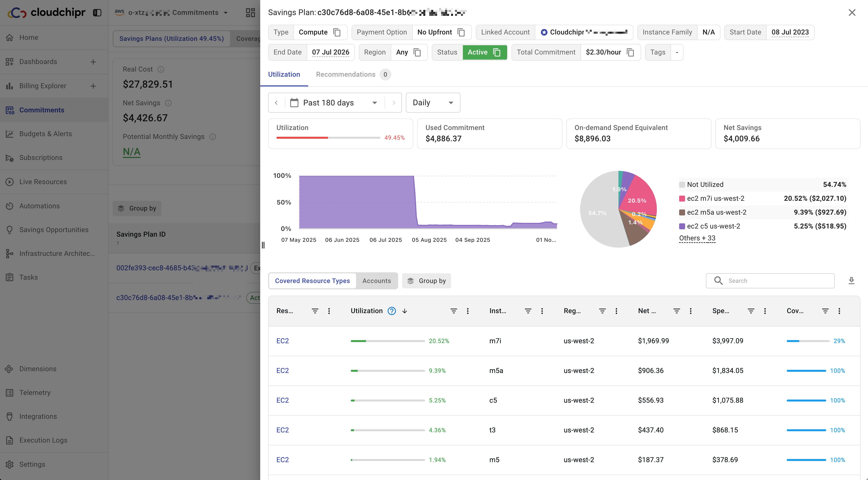The width and height of the screenshot is (868, 480).
Task: Open Utilization column filter icon
Action: (x=454, y=311)
